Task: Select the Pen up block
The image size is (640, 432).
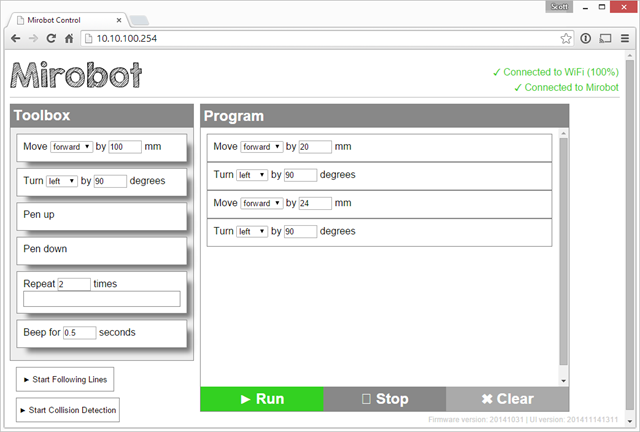Action: click(102, 216)
